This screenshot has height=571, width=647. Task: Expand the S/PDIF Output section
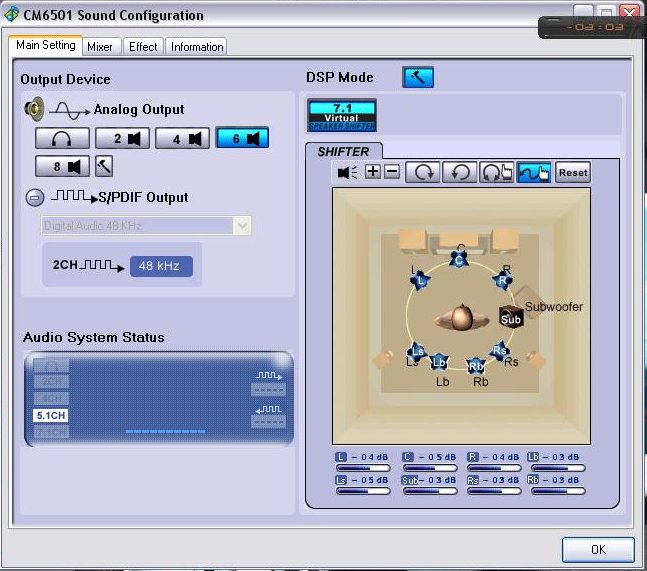pos(35,198)
